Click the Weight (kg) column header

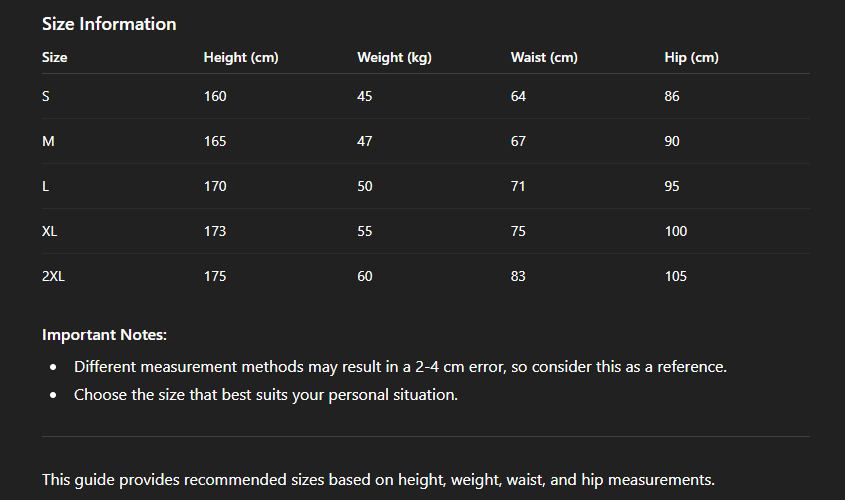[394, 57]
